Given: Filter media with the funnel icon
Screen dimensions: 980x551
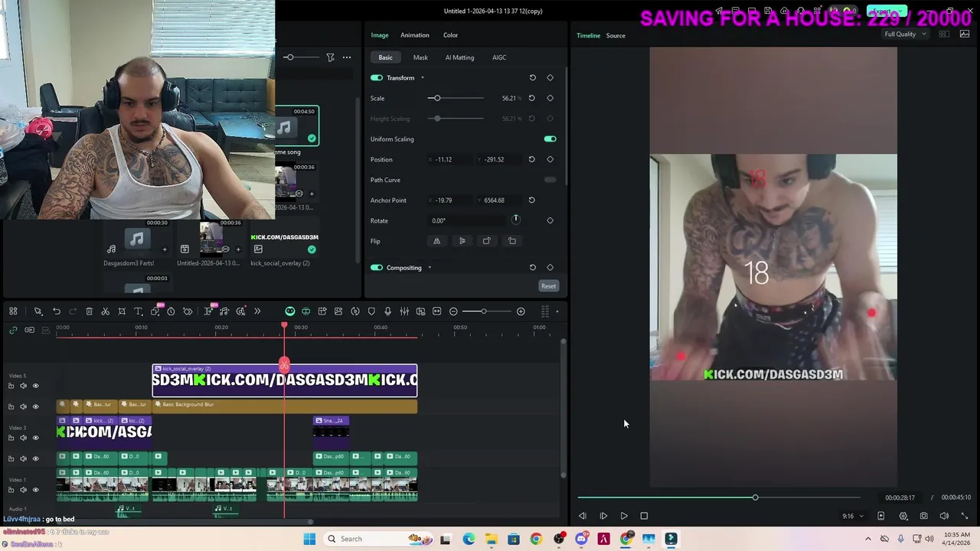Looking at the screenshot, I should (330, 57).
